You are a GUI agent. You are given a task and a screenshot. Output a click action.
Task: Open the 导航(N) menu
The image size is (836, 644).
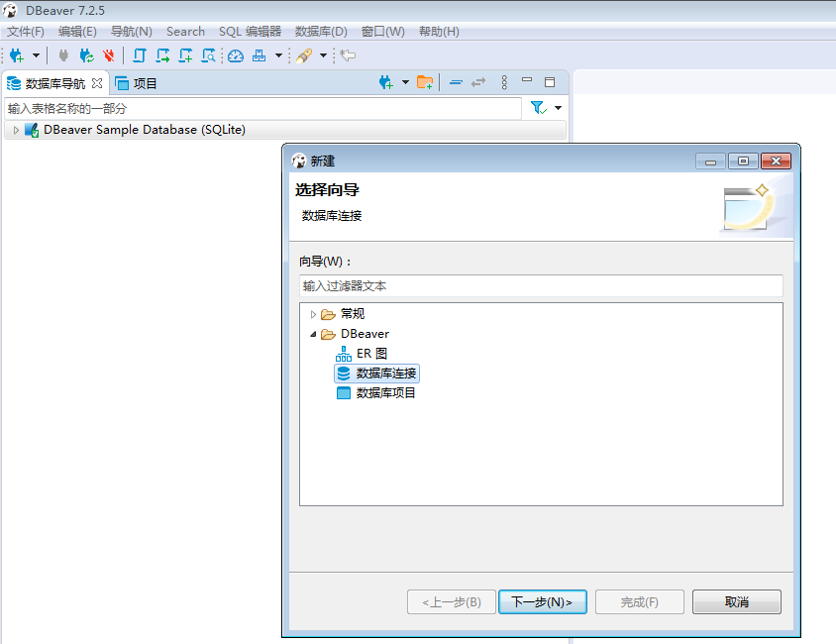(x=131, y=32)
